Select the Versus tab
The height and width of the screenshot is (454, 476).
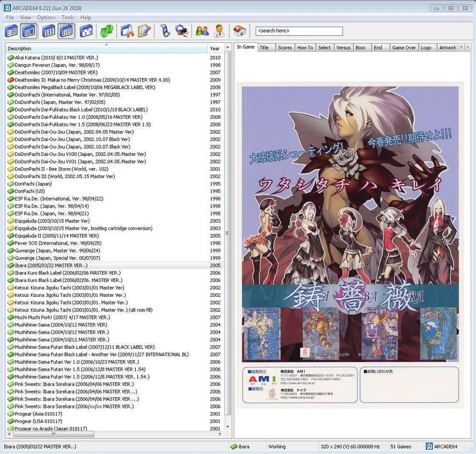click(343, 48)
